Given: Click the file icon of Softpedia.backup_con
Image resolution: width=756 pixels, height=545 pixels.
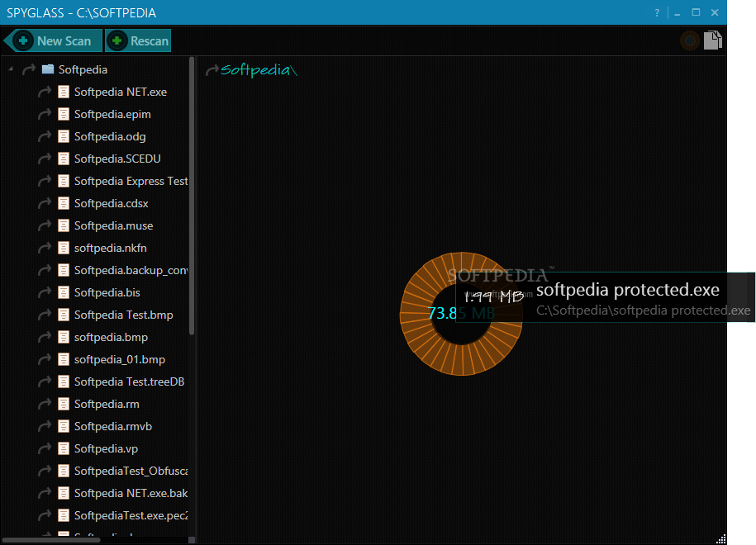Looking at the screenshot, I should coord(63,270).
